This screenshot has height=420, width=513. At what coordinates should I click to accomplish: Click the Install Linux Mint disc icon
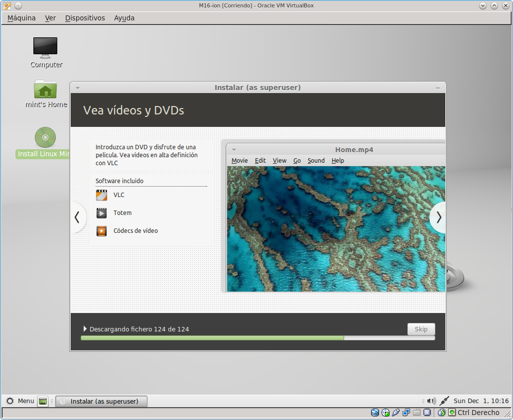pos(45,138)
